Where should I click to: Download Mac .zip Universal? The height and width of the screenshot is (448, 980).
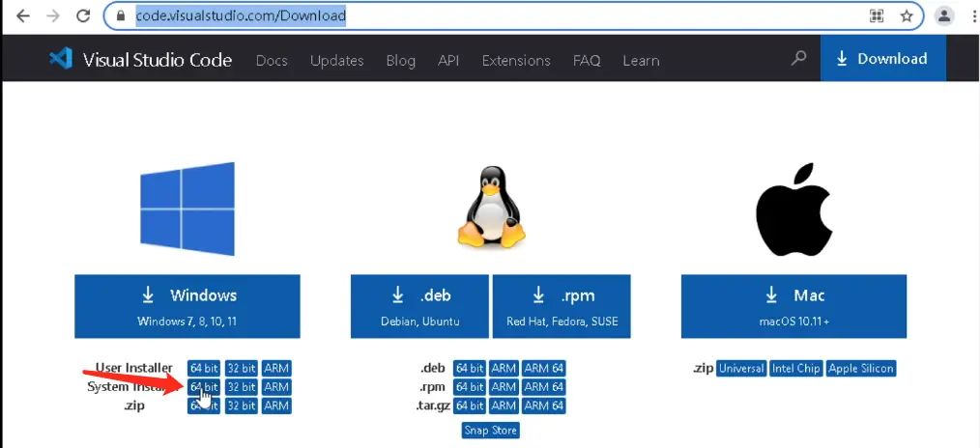pos(742,368)
